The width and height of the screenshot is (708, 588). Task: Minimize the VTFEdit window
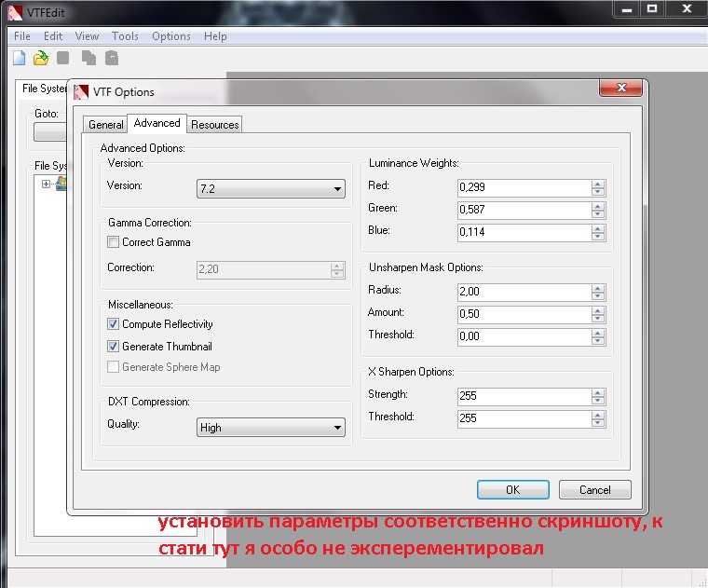tap(627, 9)
